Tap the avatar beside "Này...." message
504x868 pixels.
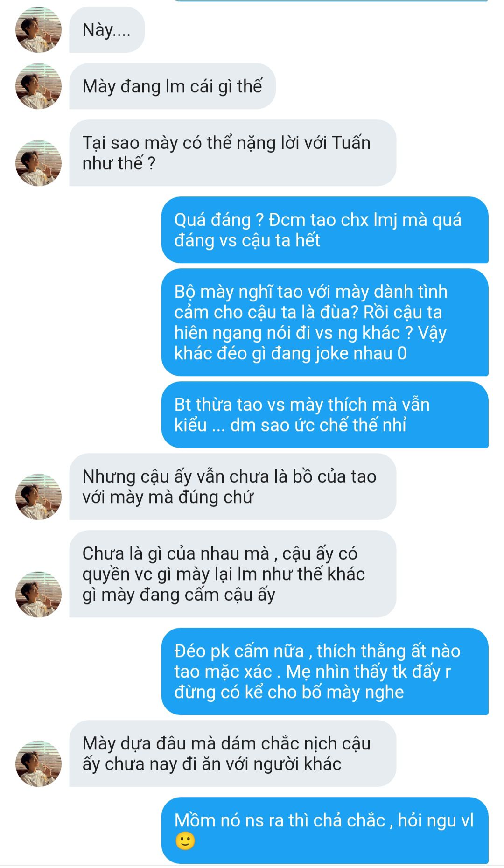coord(38,30)
